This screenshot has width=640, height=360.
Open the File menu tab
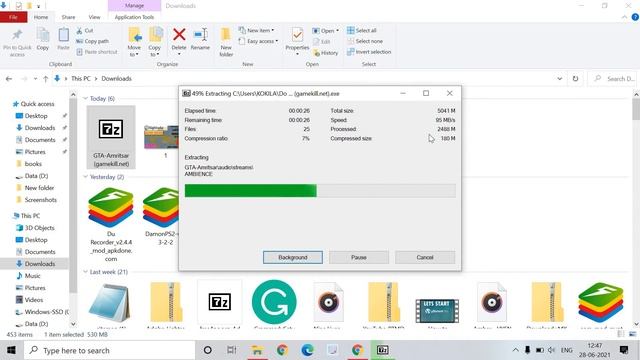13,17
